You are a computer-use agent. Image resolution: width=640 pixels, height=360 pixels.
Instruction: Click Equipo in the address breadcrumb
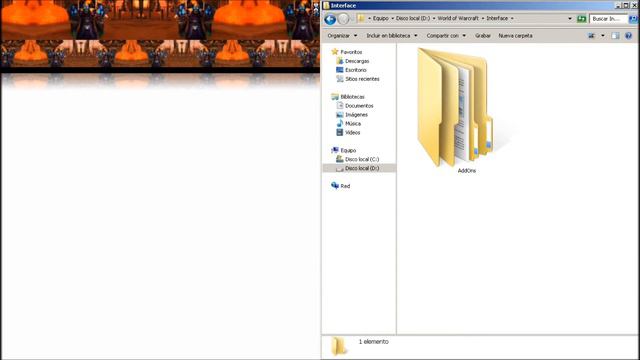380,18
